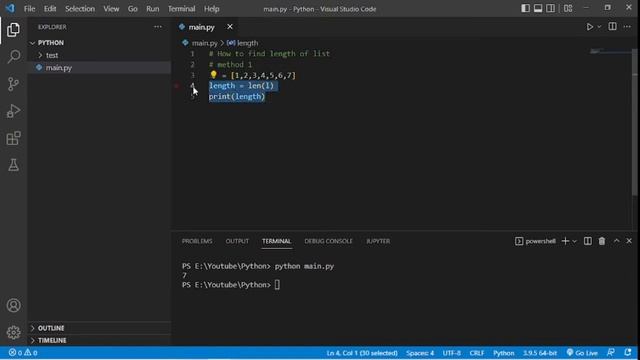Image resolution: width=640 pixels, height=360 pixels.
Task: Open run options dropdown beside play icon
Action: (599, 27)
